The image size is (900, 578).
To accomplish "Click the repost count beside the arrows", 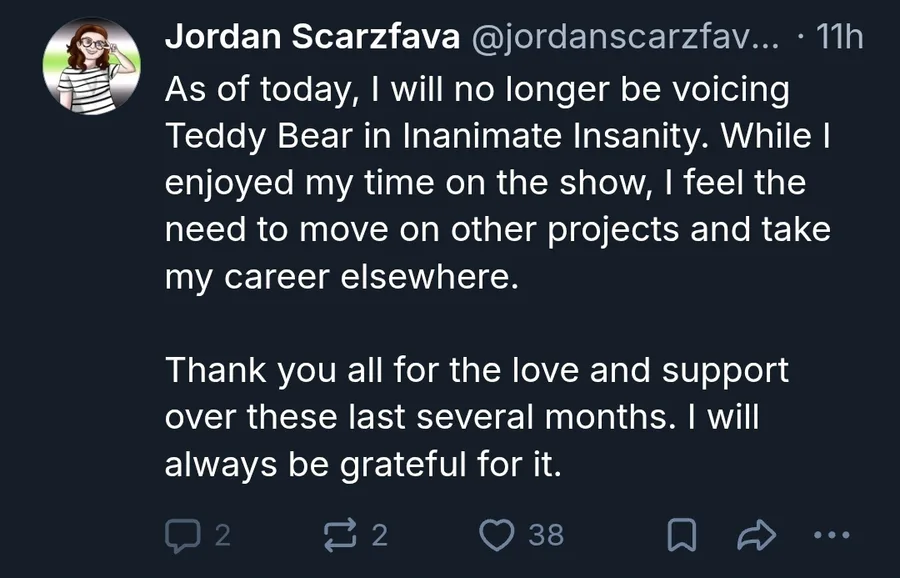I will tap(379, 536).
